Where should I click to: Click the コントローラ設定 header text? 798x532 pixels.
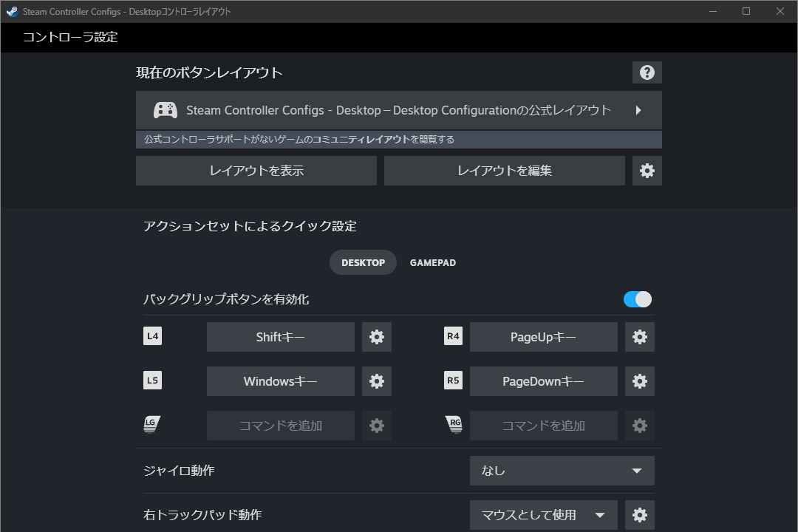(70, 37)
